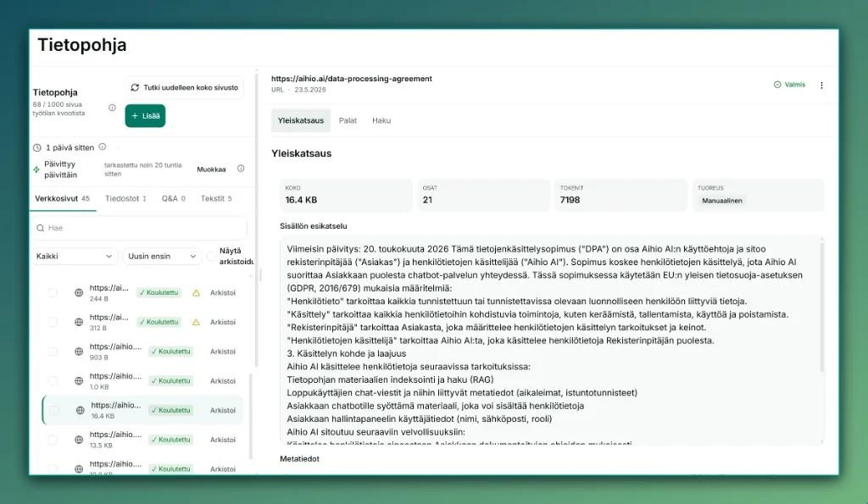Select the Palat tab
868x504 pixels.
[348, 120]
